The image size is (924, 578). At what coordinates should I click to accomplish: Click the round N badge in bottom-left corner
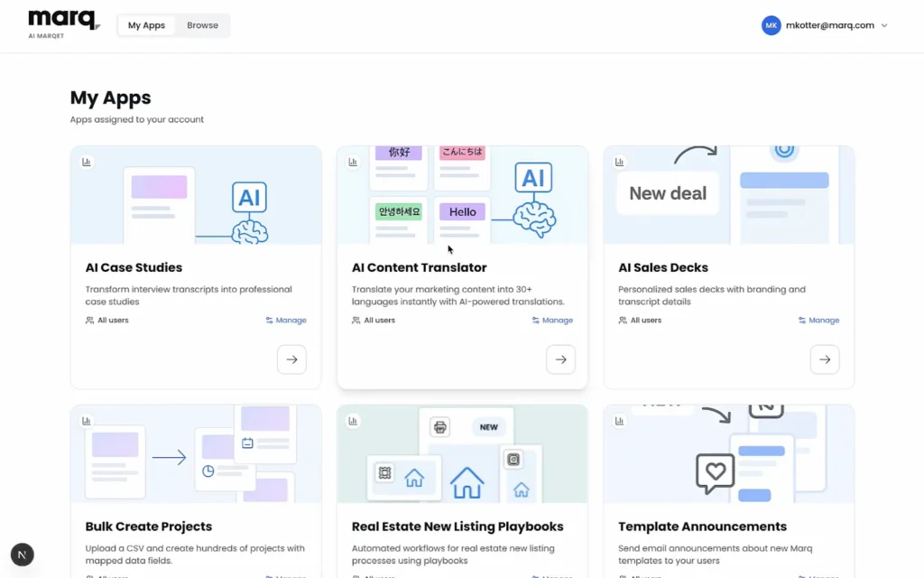pos(22,555)
